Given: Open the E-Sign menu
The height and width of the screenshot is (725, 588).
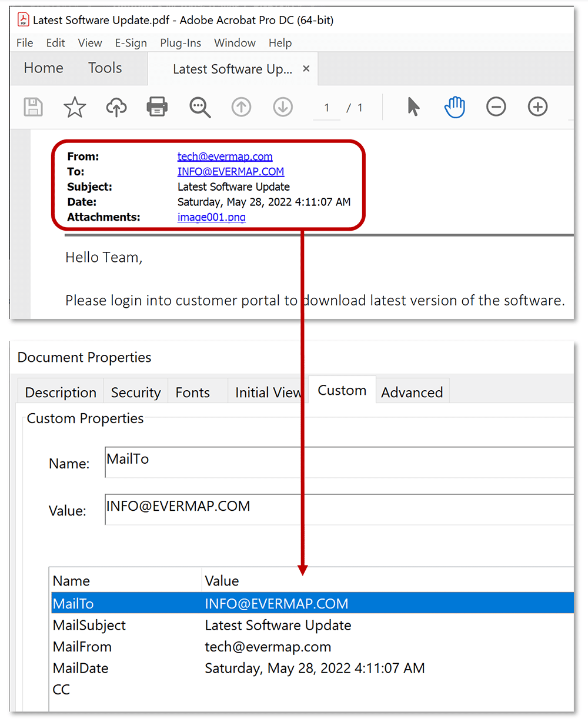Looking at the screenshot, I should 131,43.
